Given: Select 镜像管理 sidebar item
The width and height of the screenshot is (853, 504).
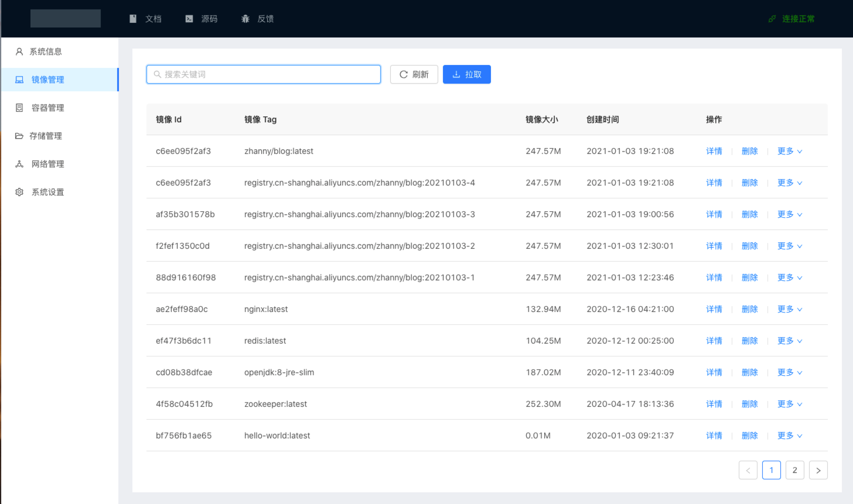Looking at the screenshot, I should tap(47, 80).
